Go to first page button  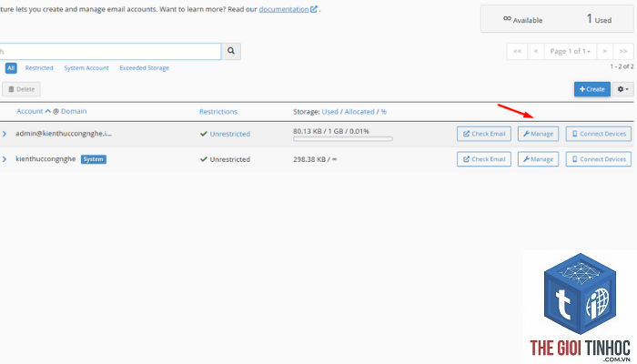click(x=517, y=51)
